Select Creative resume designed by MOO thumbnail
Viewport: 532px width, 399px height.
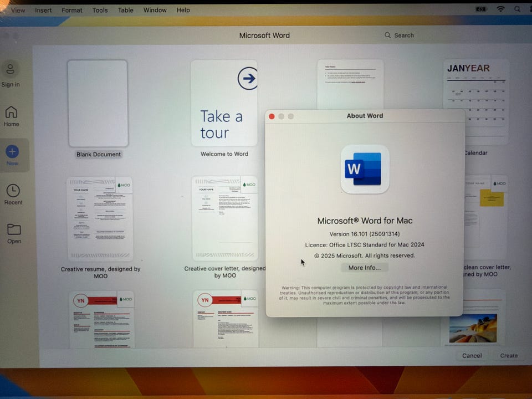(100, 219)
